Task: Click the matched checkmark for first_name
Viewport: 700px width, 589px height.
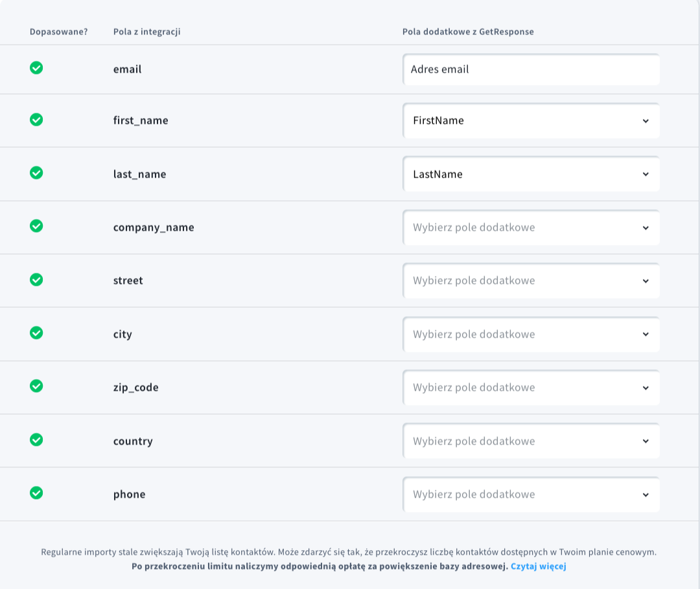Action: (x=36, y=120)
